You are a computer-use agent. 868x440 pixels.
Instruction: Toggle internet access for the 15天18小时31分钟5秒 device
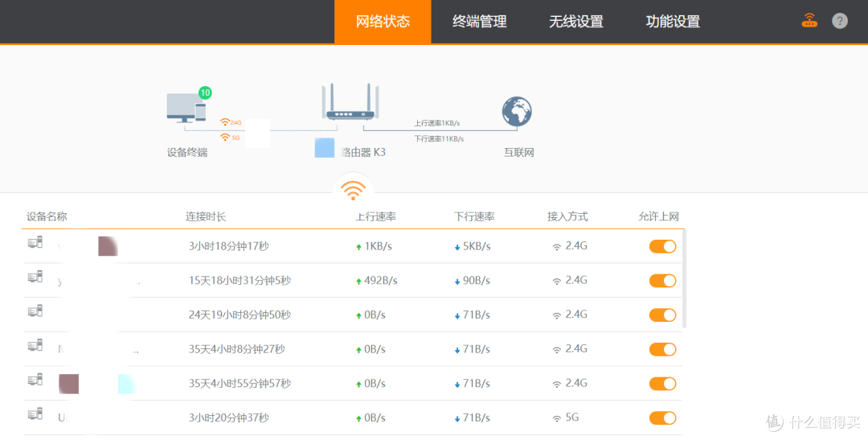point(662,281)
